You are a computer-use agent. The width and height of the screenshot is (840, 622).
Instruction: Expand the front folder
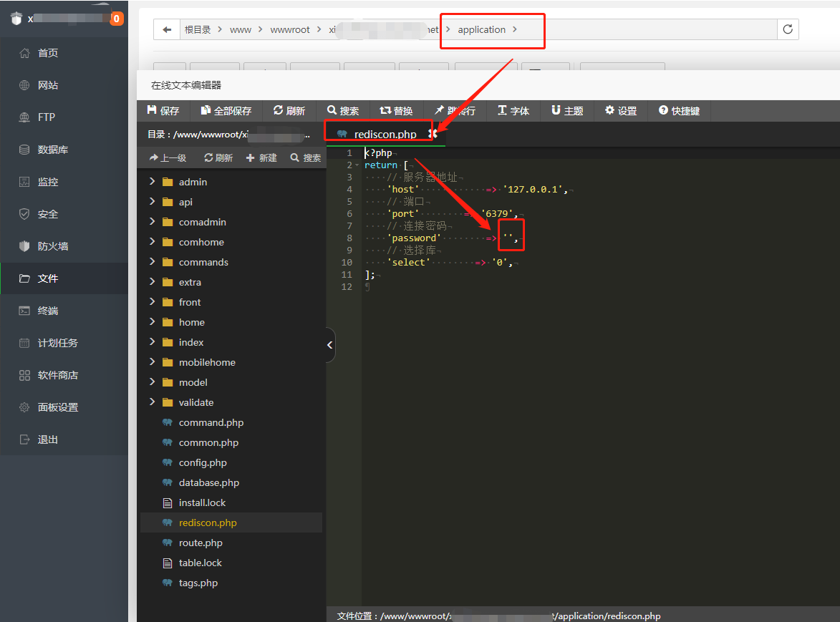[152, 302]
